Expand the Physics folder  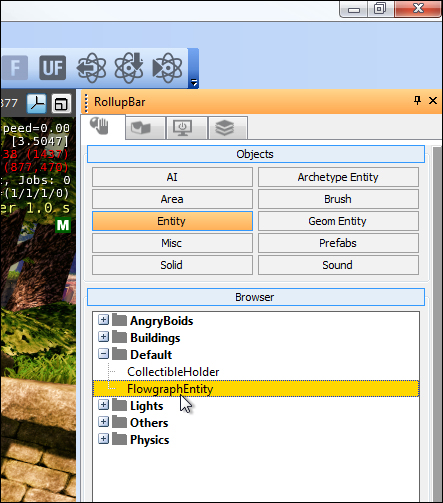(x=103, y=439)
